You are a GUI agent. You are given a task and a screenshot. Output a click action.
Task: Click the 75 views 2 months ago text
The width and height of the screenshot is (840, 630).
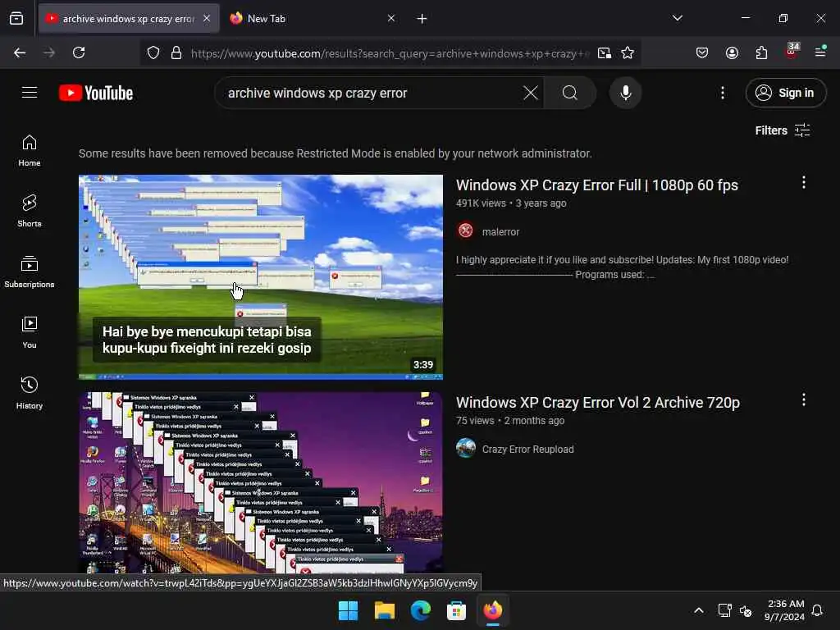pyautogui.click(x=510, y=421)
